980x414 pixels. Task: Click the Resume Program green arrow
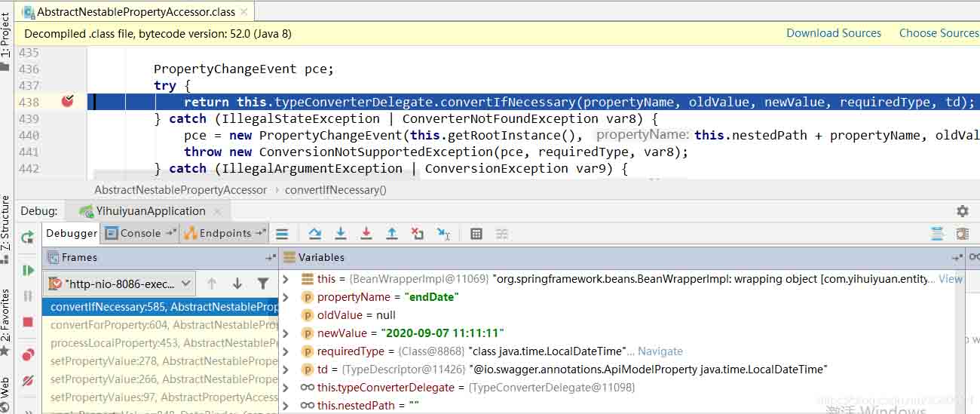pyautogui.click(x=28, y=270)
